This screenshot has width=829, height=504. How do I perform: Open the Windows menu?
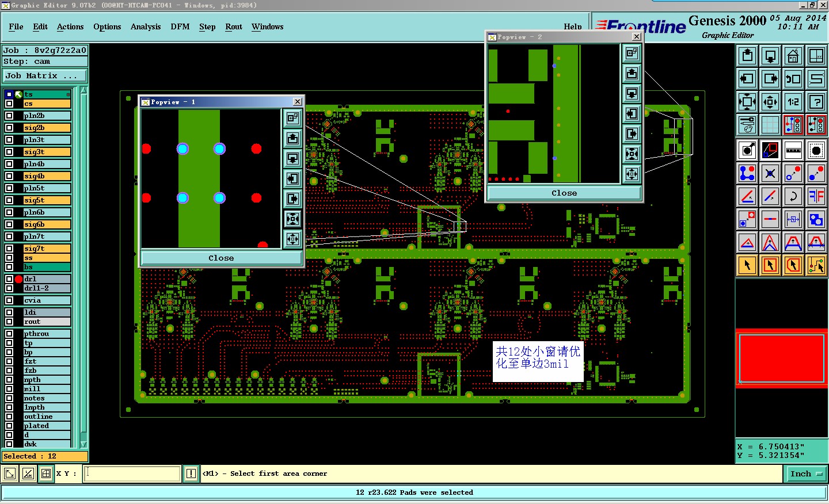tap(268, 26)
